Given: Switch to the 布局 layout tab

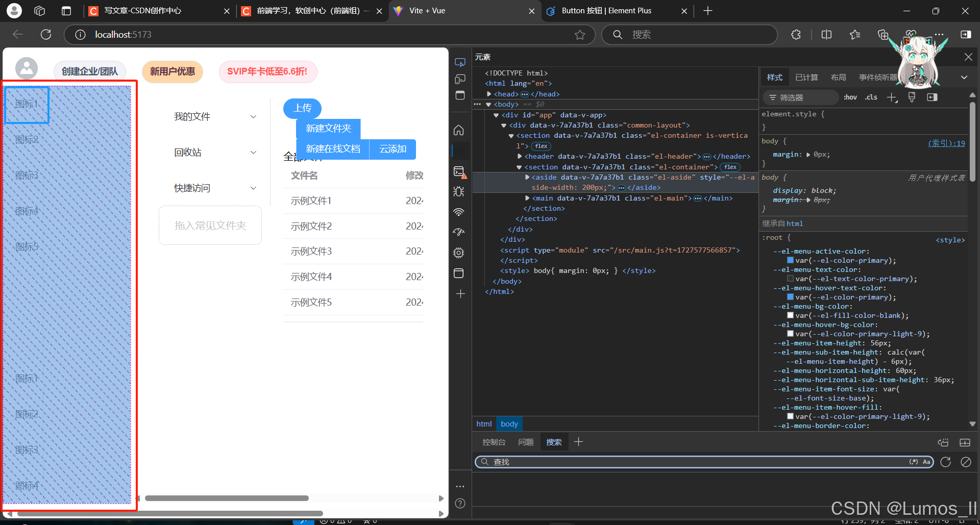Looking at the screenshot, I should point(838,77).
